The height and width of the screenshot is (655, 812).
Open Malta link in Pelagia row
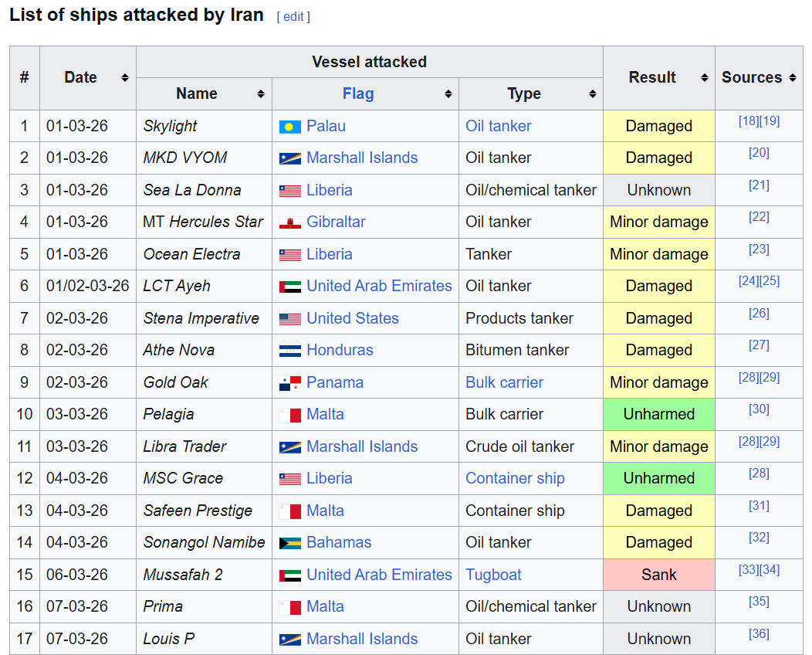pos(325,415)
